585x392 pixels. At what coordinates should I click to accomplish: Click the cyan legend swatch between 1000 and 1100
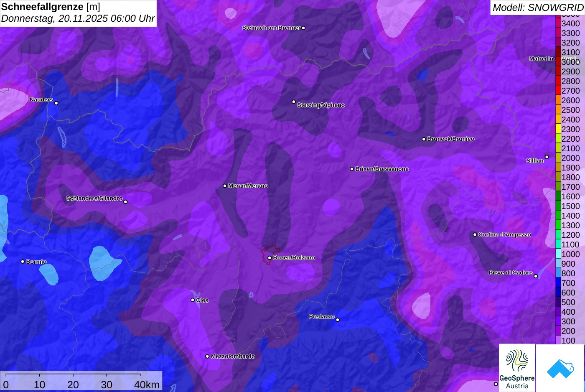[x=558, y=254]
